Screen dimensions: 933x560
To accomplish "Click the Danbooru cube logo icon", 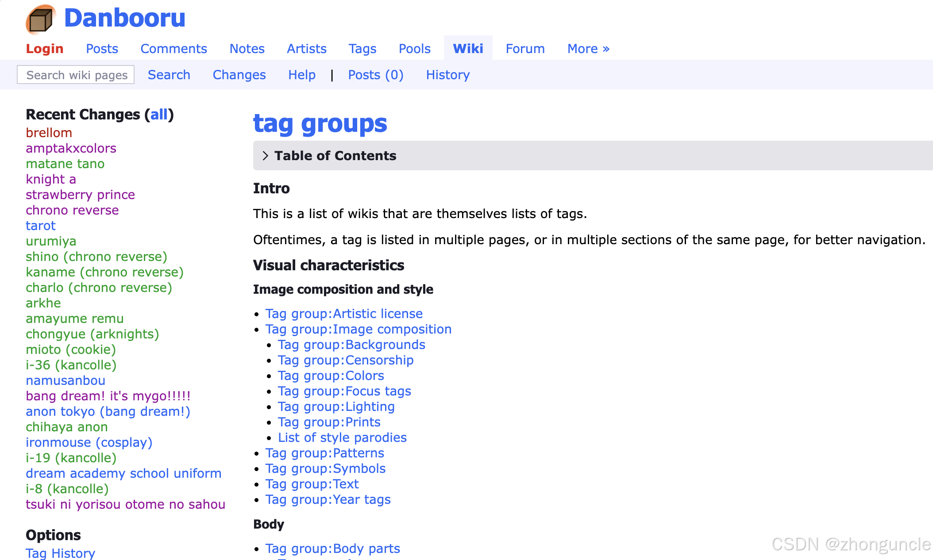I will tap(40, 19).
